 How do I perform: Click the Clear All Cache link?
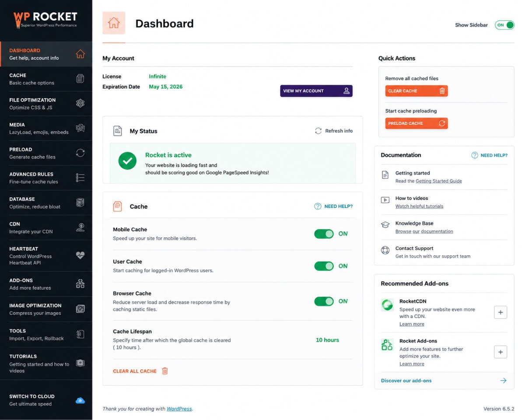[135, 371]
